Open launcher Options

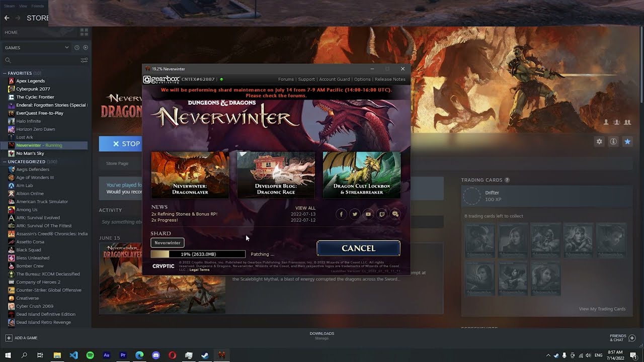coord(362,79)
